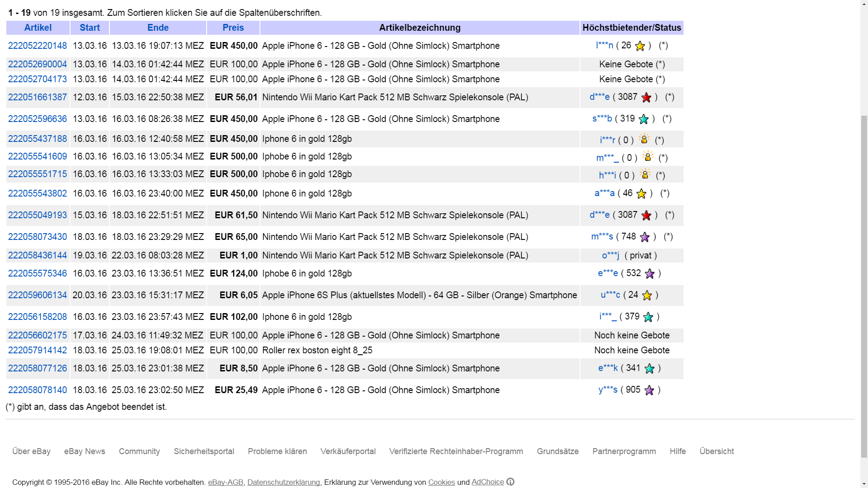
Task: Click red star in the 222055049193 row
Action: pos(646,216)
